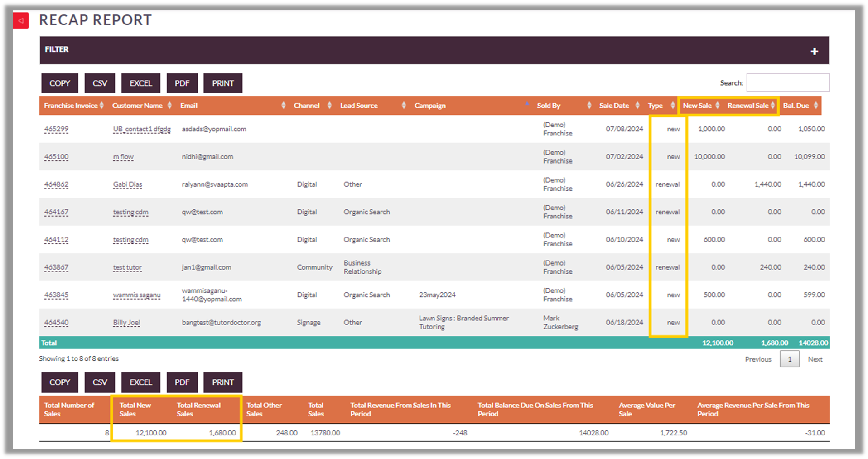Click the red back arrow icon

(21, 21)
